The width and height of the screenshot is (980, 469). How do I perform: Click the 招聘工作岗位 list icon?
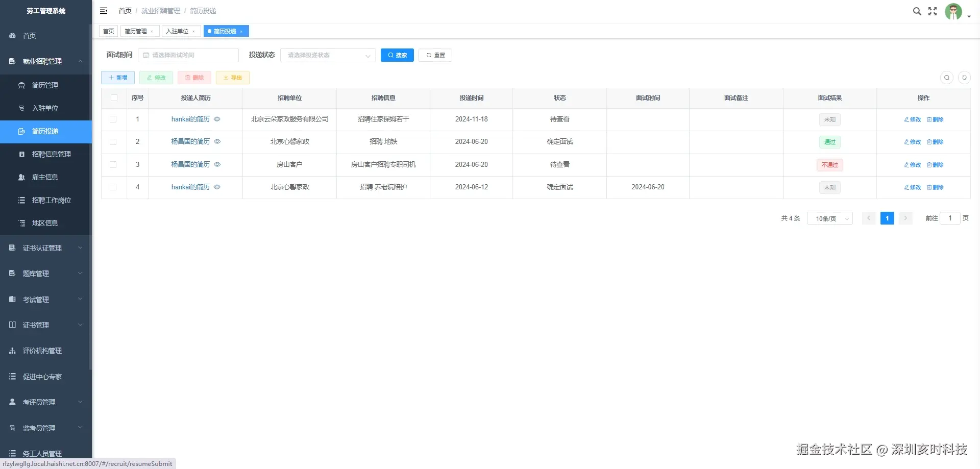(21, 200)
